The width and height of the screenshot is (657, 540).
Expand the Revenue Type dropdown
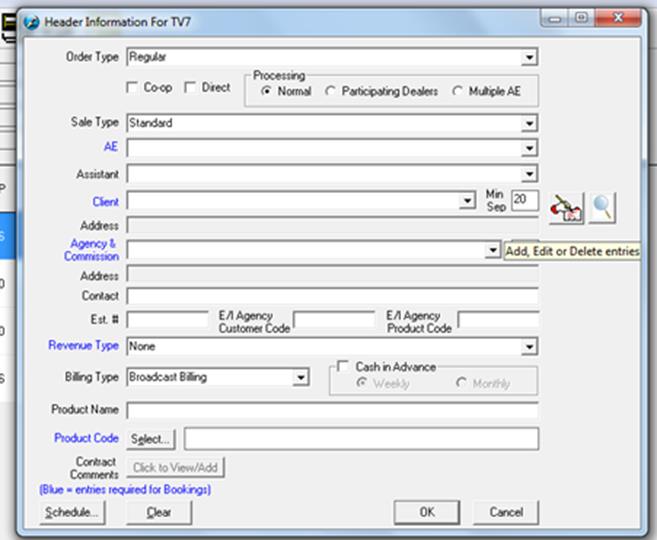coord(530,347)
